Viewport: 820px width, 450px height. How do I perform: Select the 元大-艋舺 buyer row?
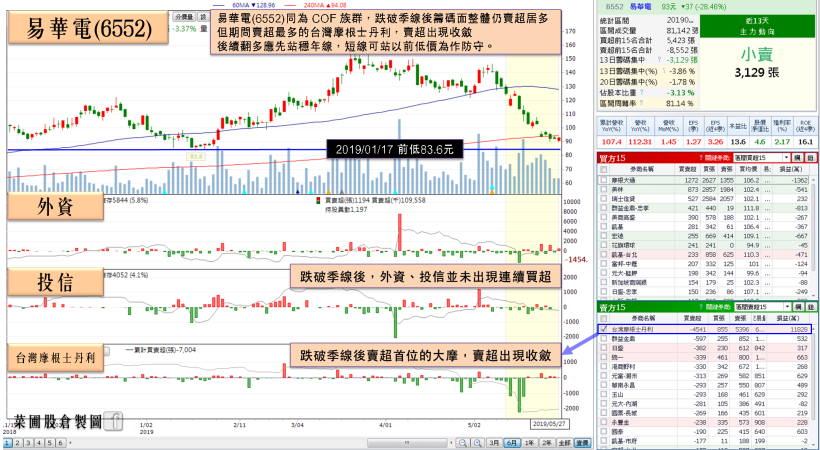point(704,273)
